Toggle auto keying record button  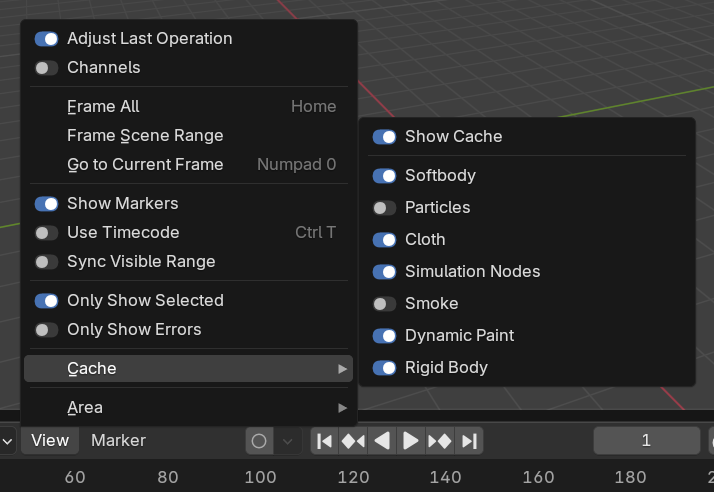[259, 441]
